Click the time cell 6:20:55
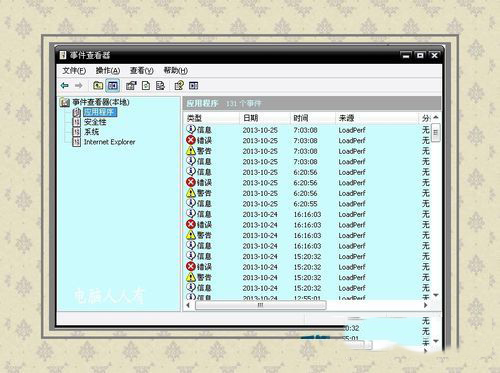Image resolution: width=500 pixels, height=373 pixels. tap(305, 204)
